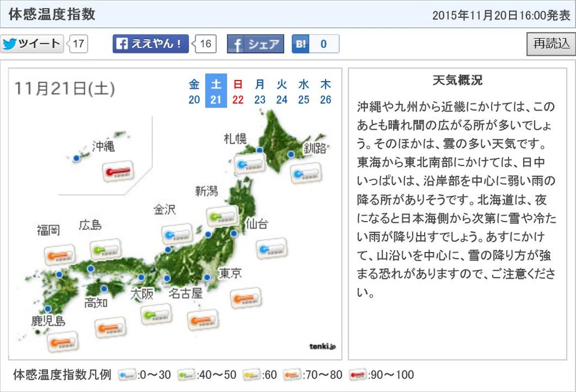576x392 pixels.
Task: Select Sunday the 22nd tab
Action: tap(238, 91)
